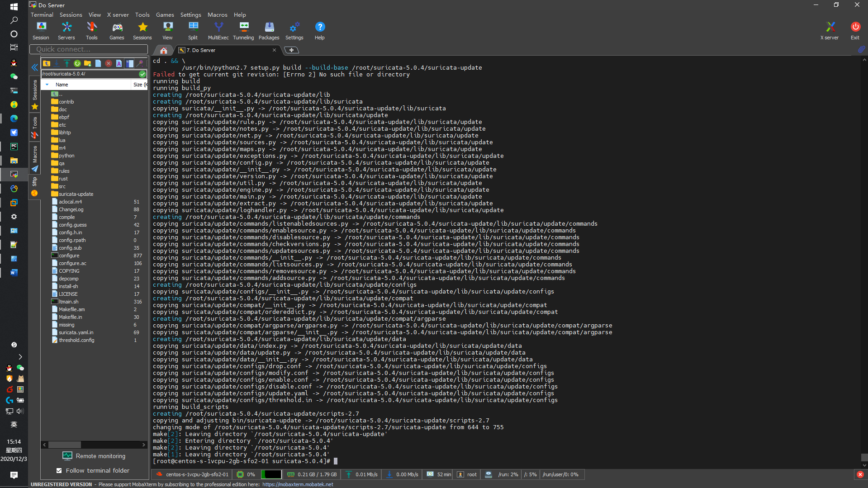868x488 pixels.
Task: Open the Servers tool
Action: (66, 31)
